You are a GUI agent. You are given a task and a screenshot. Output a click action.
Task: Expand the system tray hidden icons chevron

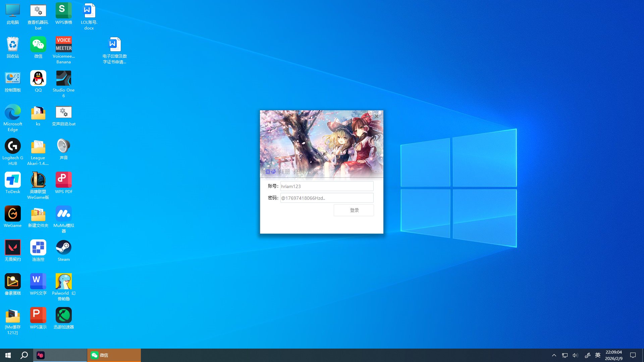pos(554,355)
